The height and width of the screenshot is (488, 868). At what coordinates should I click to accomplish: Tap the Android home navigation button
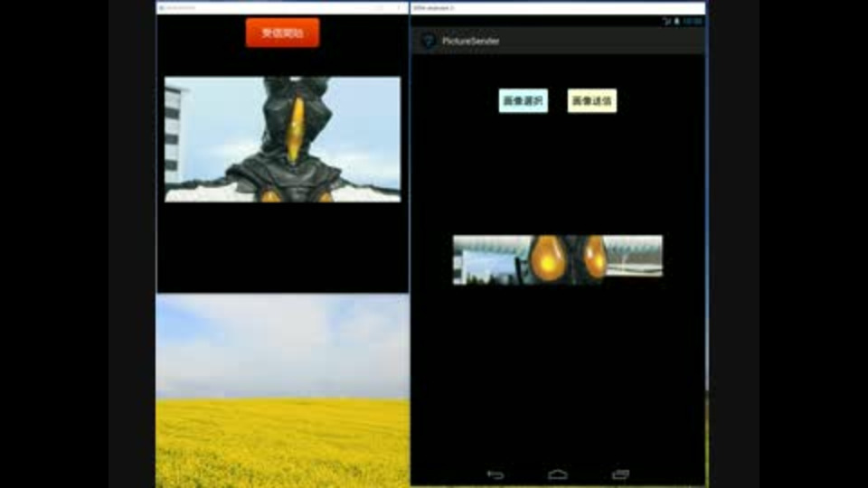click(x=558, y=474)
